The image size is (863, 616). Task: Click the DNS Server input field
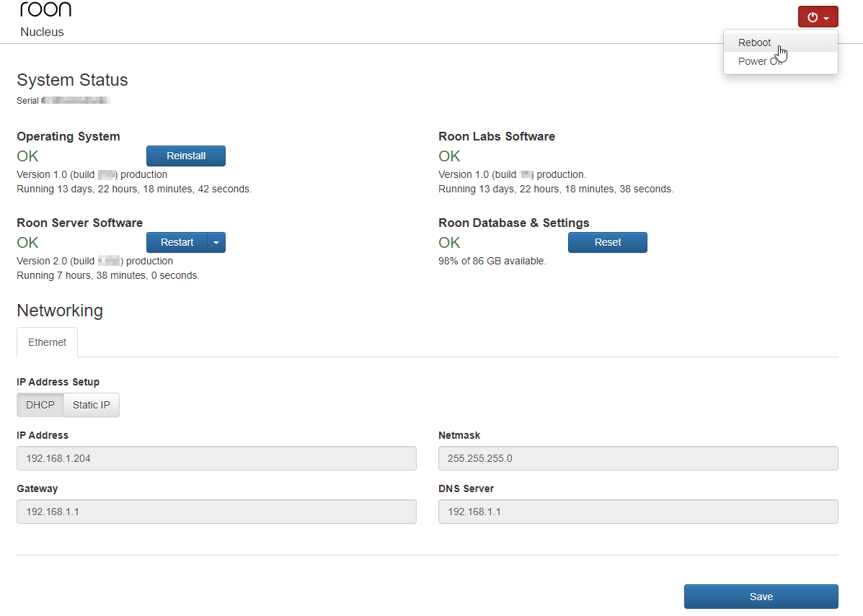point(638,512)
